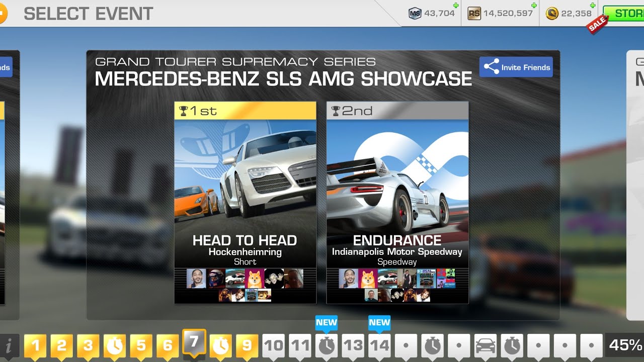Select gold clock marker between 7 and 9
Image resolution: width=644 pixels, height=362 pixels.
[x=220, y=346]
